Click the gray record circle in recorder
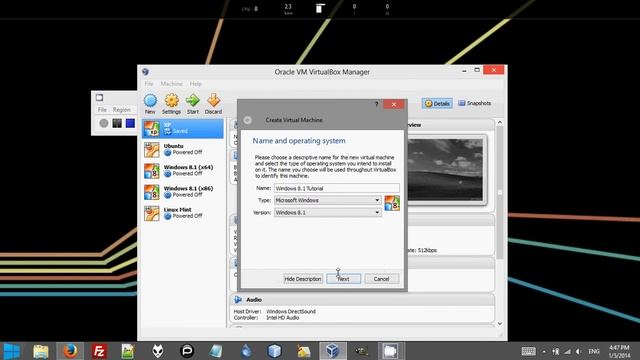This screenshot has width=640, height=360. click(104, 123)
